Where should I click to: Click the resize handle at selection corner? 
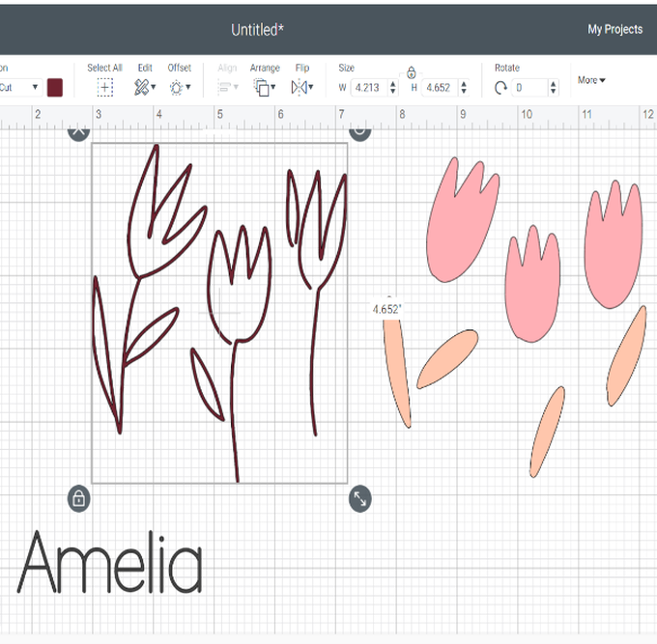coord(359,498)
